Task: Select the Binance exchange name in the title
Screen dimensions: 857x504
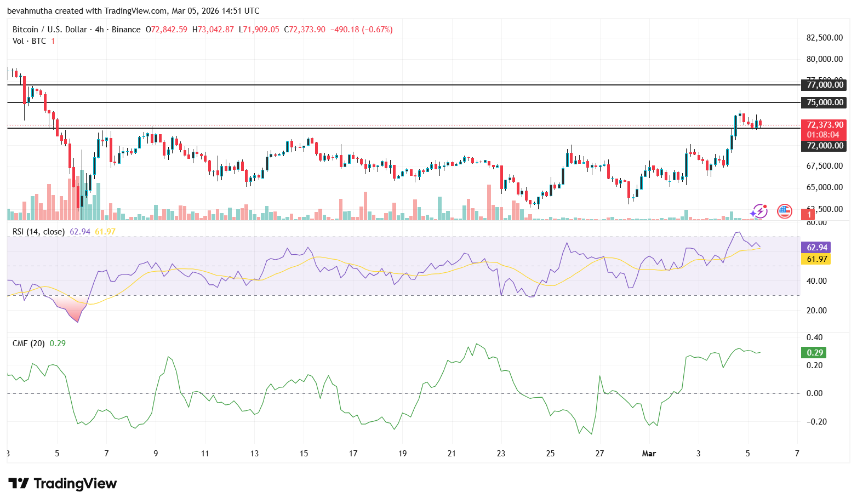Action: tap(125, 29)
